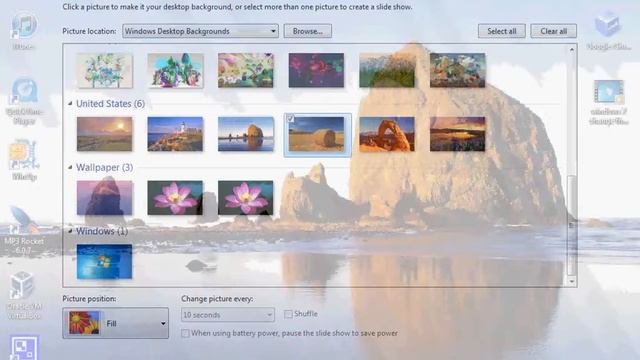Toggle the pause slide show on battery checkbox

click(x=185, y=333)
